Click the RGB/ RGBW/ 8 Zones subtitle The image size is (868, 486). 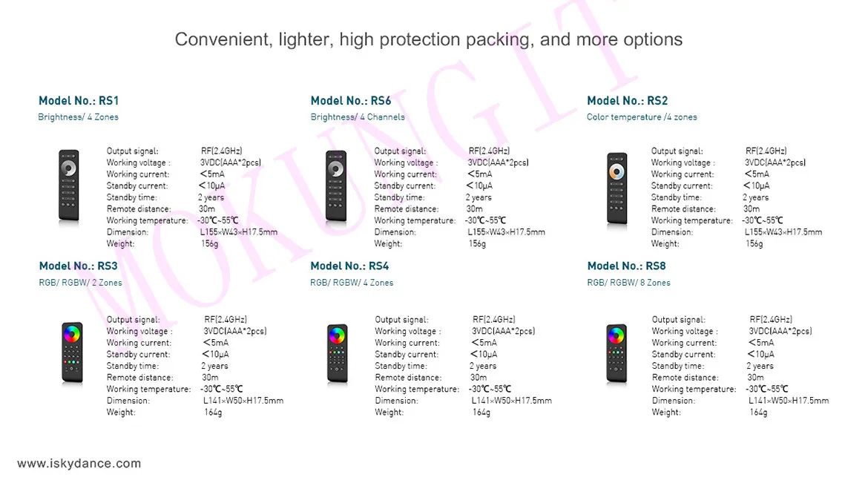coord(629,282)
